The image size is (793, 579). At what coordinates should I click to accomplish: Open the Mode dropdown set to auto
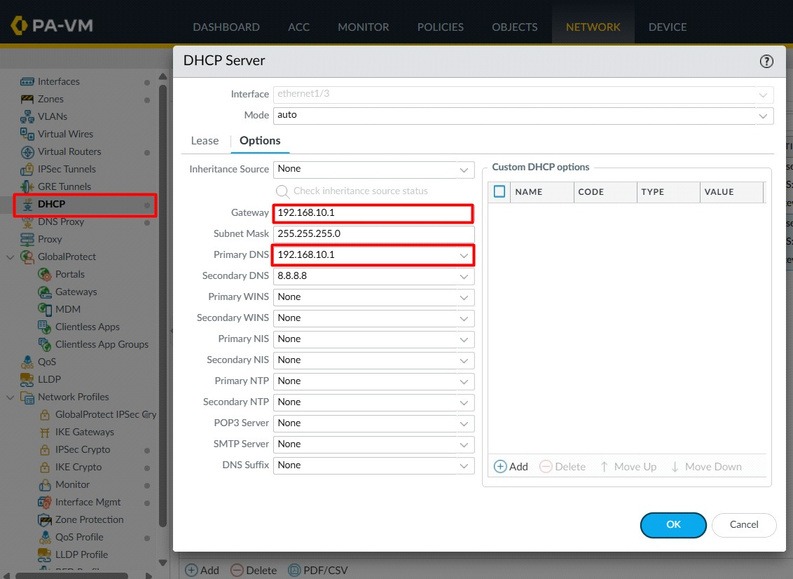tap(523, 115)
